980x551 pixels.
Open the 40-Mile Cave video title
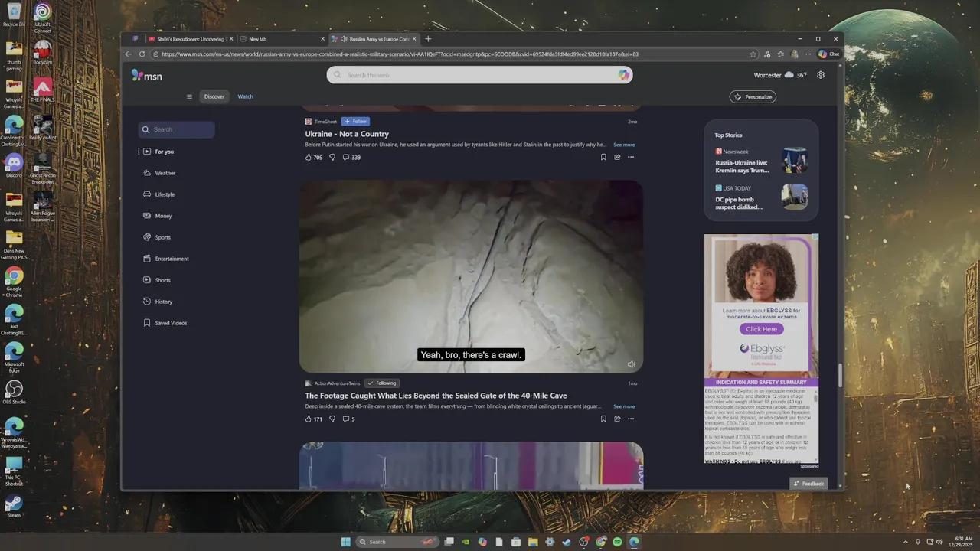(x=436, y=396)
